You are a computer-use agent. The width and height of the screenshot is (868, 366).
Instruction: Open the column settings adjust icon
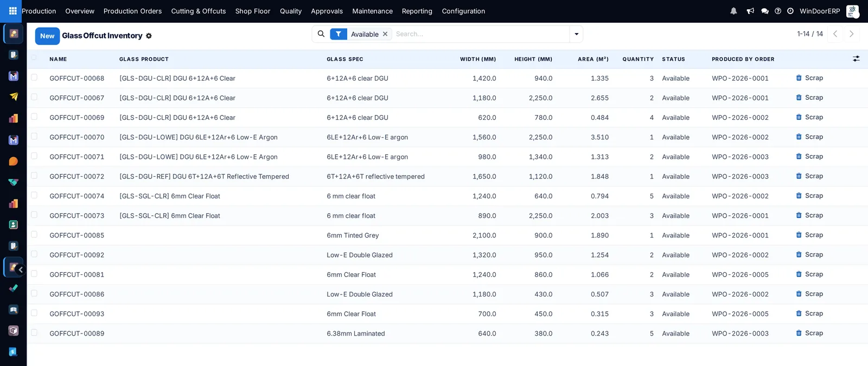(856, 59)
